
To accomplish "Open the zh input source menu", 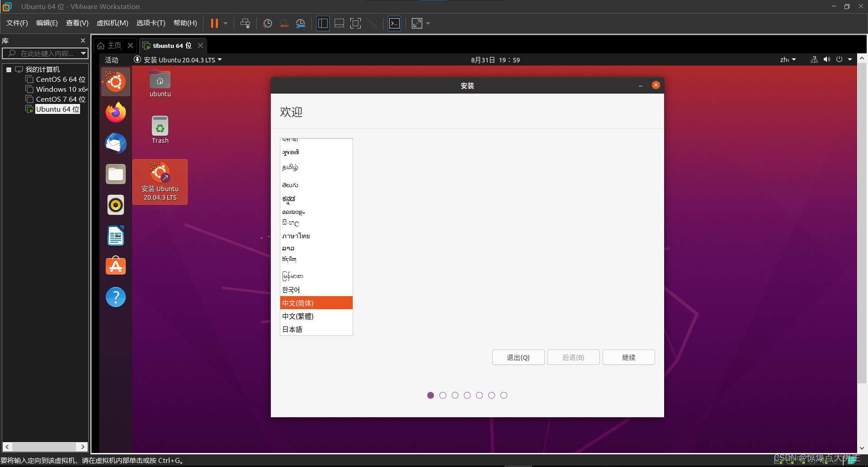I will (788, 60).
